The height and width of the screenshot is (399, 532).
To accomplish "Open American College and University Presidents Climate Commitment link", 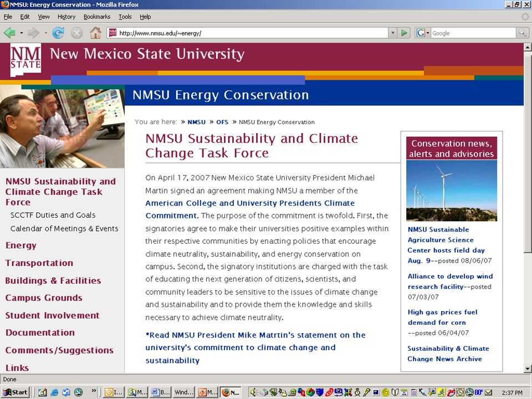I will (x=250, y=209).
